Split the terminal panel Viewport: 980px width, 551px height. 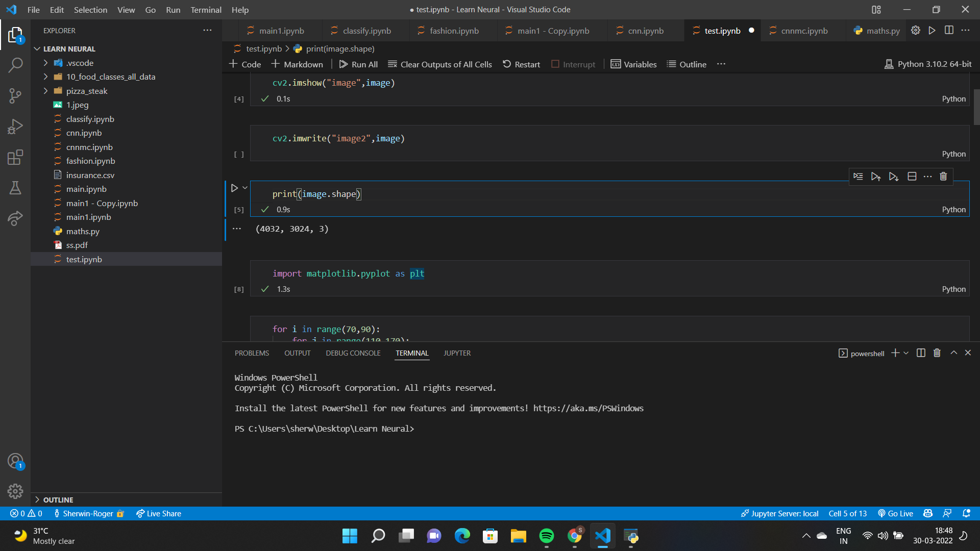pyautogui.click(x=921, y=353)
